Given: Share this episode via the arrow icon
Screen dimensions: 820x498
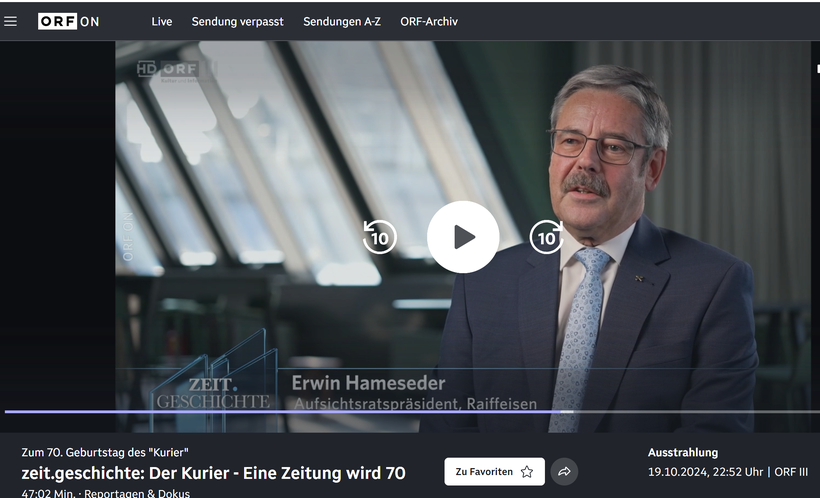Looking at the screenshot, I should 564,472.
